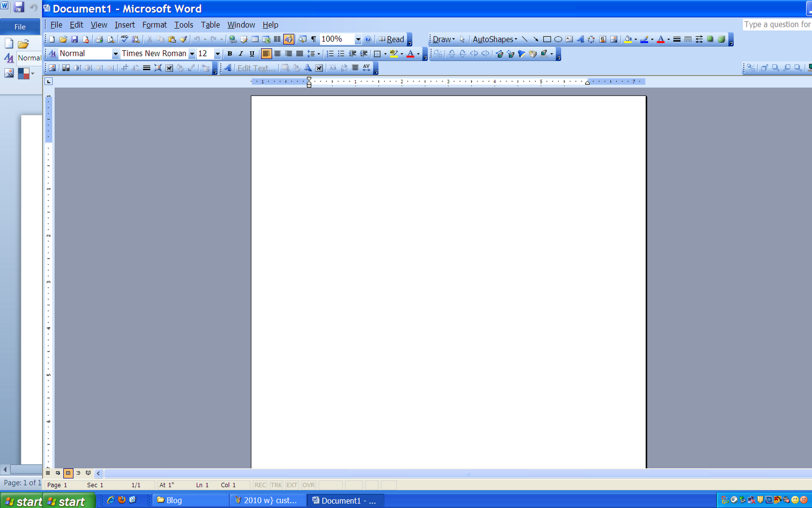Toggle Bold formatting
Image resolution: width=812 pixels, height=508 pixels.
229,53
